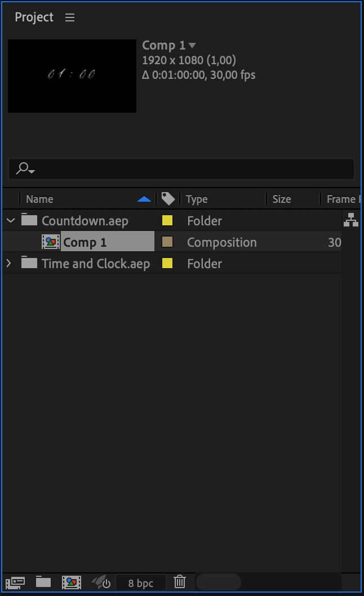The image size is (364, 596).
Task: Click the Countdown.aep folder icon
Action: pyautogui.click(x=29, y=220)
